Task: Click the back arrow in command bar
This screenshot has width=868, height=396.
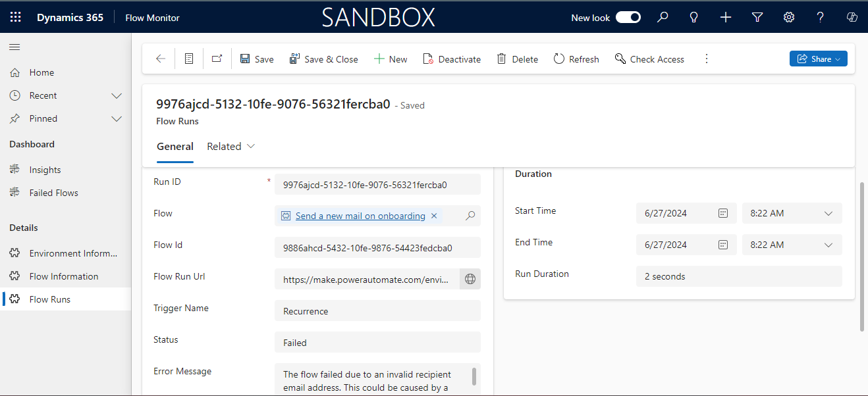Action: coord(161,59)
